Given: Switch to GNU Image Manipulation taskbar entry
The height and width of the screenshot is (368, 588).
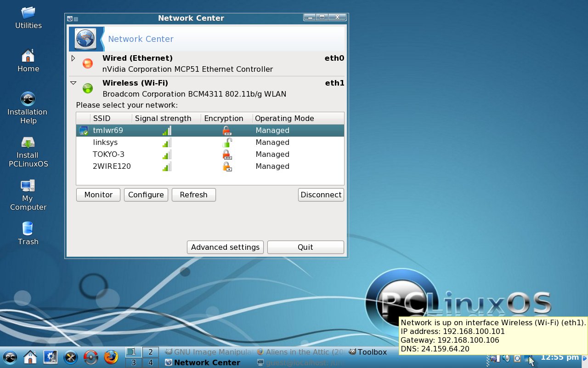Looking at the screenshot, I should (x=209, y=352).
